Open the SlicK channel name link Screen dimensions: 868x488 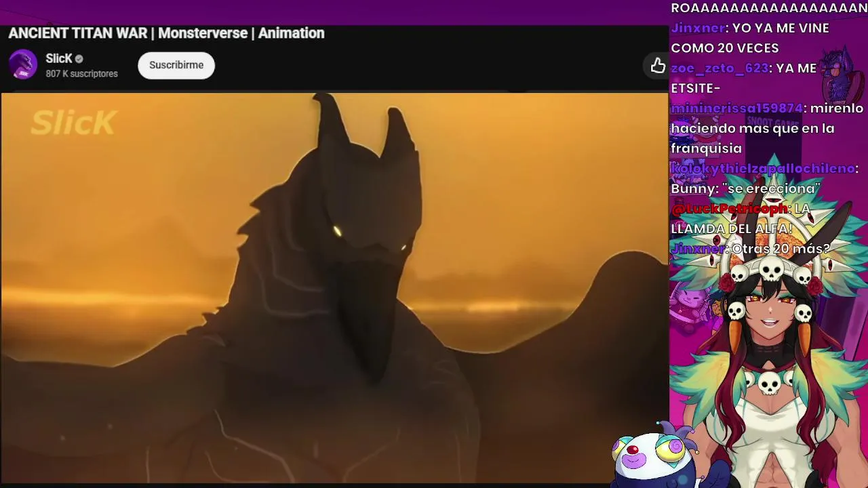click(59, 58)
